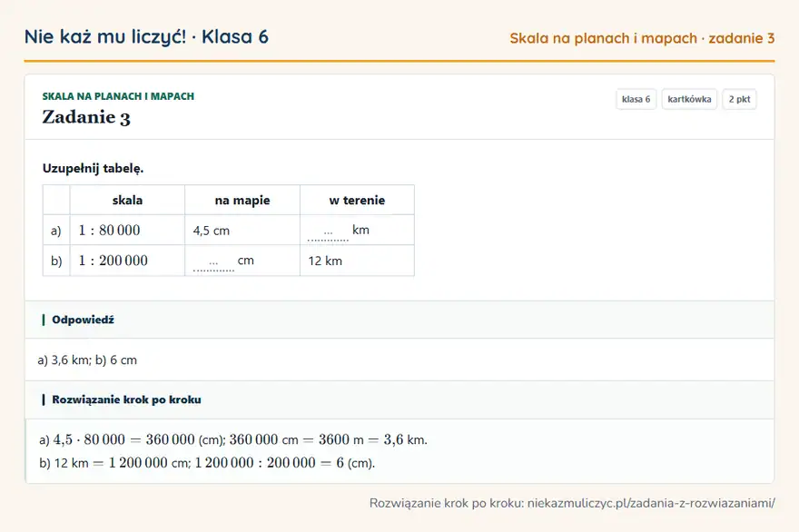Viewport: 799px width, 532px height.
Task: Click the solution line b) with 1 200 000
Action: pos(207,463)
